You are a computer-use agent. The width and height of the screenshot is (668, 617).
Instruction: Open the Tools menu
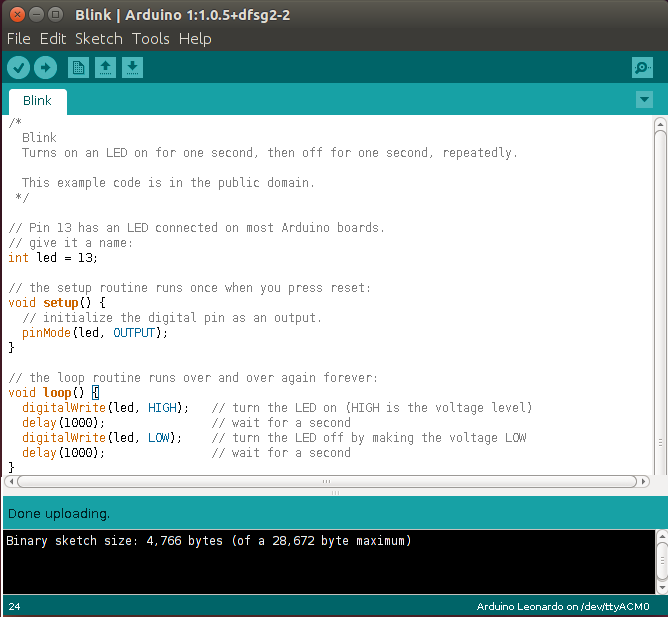pos(151,39)
